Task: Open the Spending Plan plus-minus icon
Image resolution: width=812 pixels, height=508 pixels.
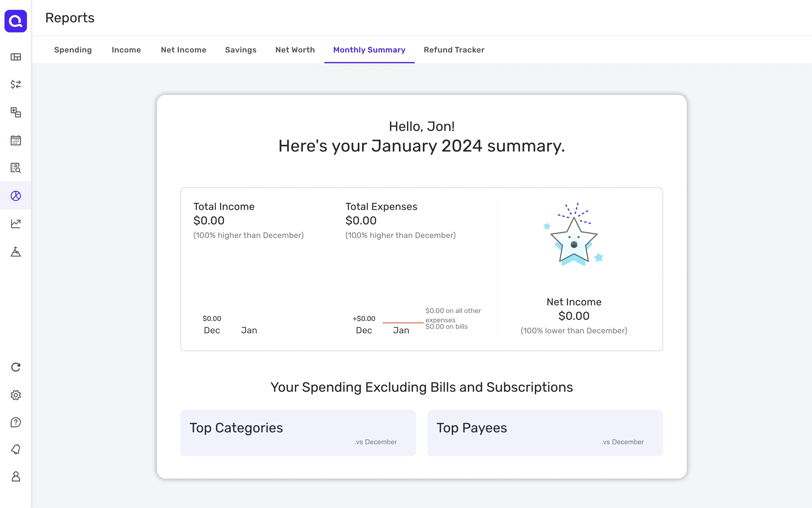Action: pos(16,112)
